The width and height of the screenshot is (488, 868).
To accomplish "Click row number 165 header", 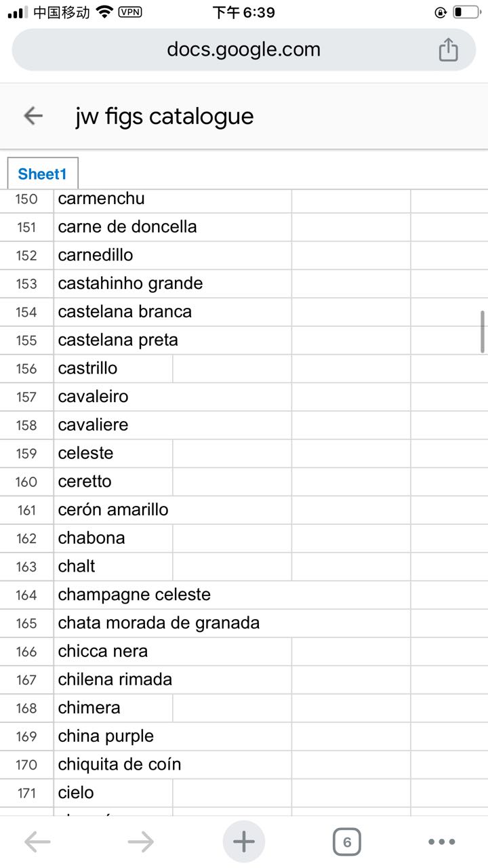I will tap(26, 623).
